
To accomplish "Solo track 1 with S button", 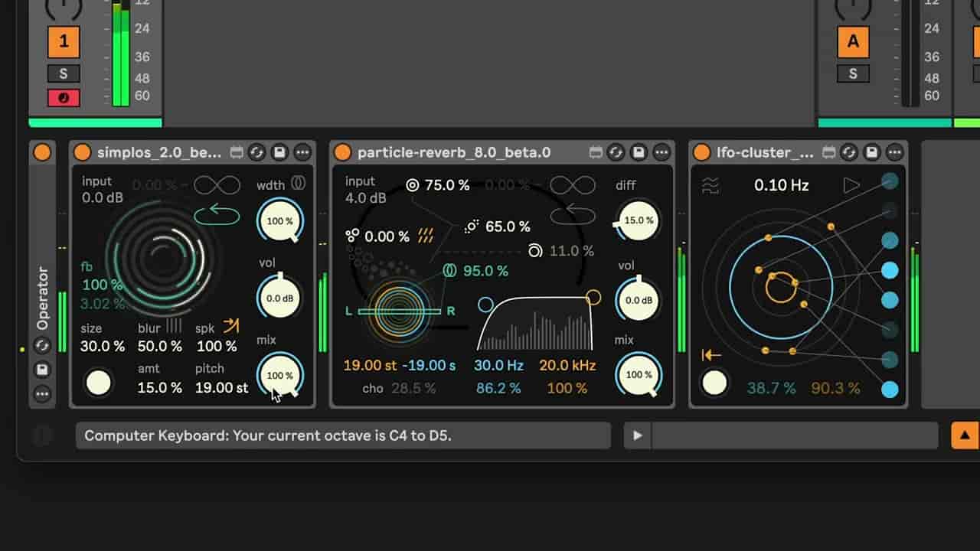I will pos(64,73).
